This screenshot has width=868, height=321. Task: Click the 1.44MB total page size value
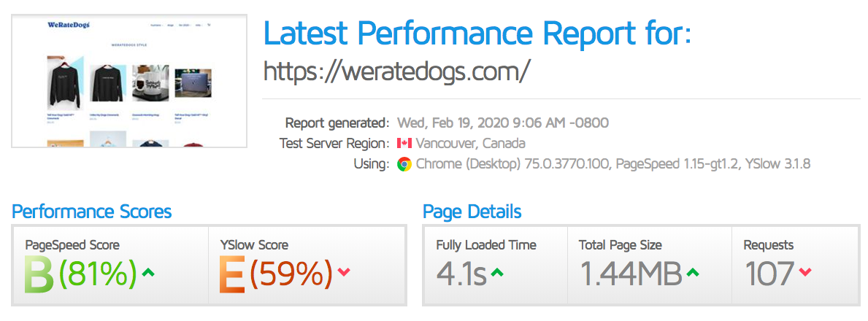[x=631, y=274]
